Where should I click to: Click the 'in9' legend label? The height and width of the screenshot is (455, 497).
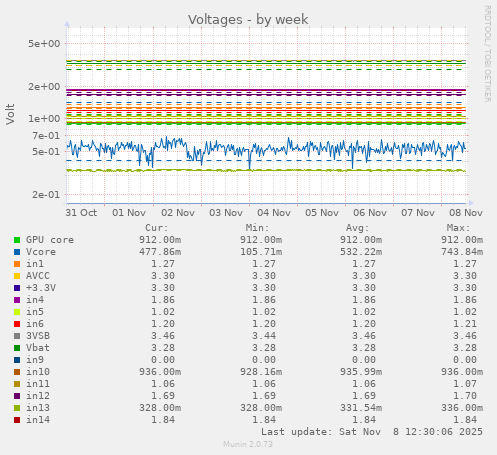coord(35,360)
